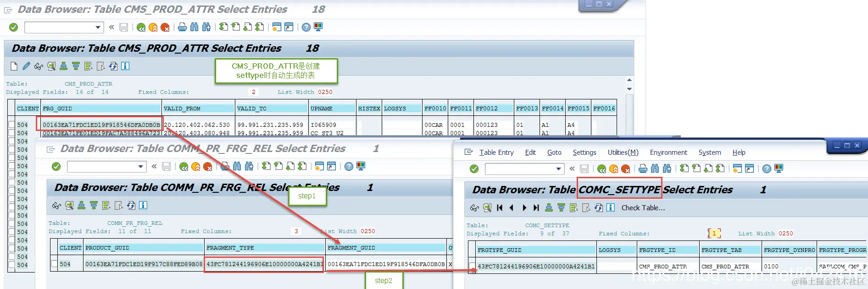Click First entry arrow in COMC_SETTYPE toolbar
Screen dimensions: 868x289
(x=500, y=208)
